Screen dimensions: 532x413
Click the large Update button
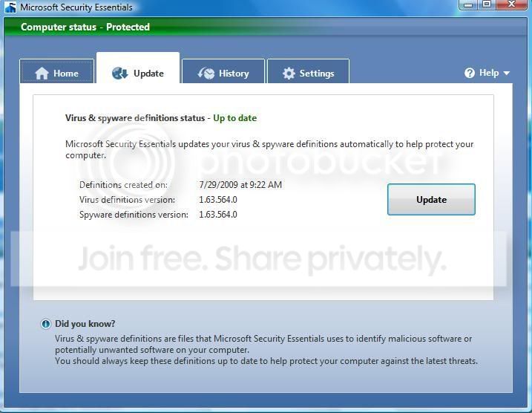point(431,199)
